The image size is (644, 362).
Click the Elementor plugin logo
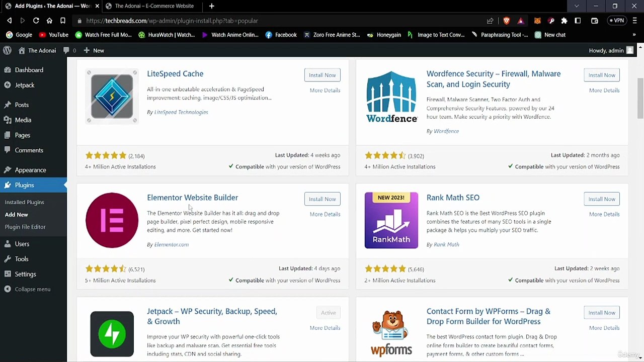pos(112,220)
